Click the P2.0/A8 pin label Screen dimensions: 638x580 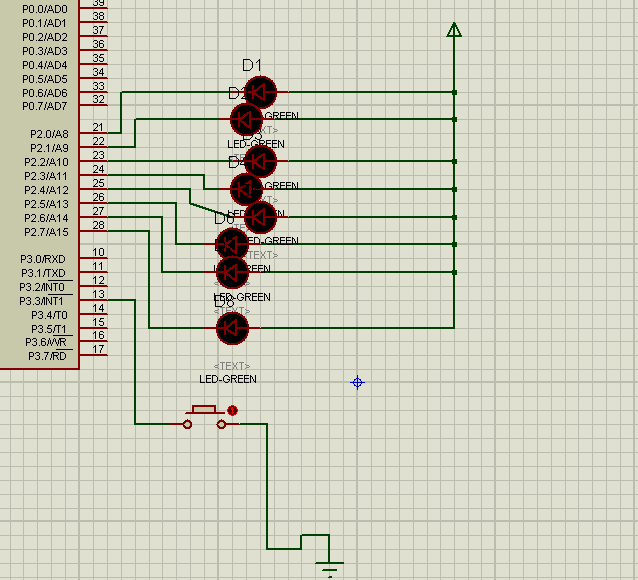[x=49, y=134]
